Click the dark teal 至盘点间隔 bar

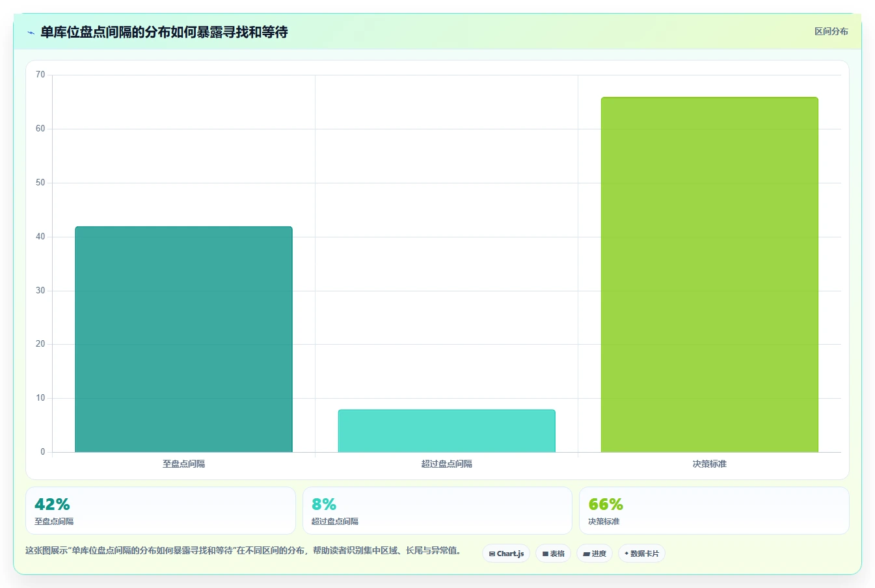(183, 340)
